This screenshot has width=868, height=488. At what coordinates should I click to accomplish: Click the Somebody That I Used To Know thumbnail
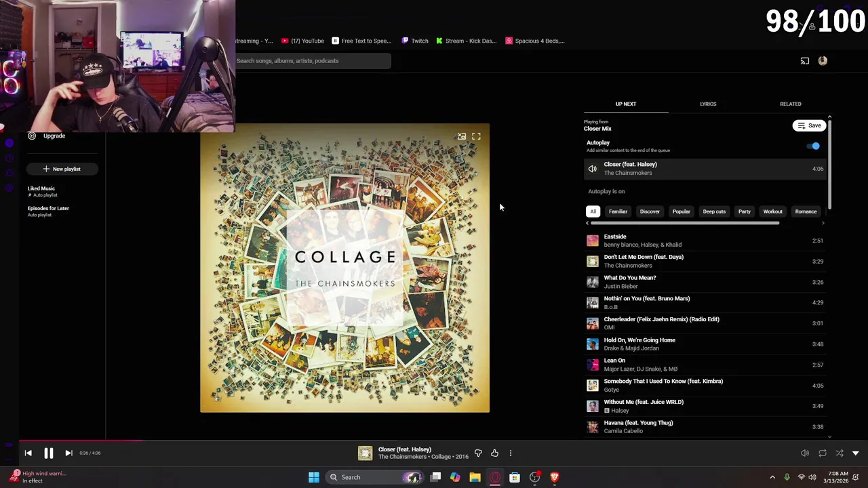[593, 386]
